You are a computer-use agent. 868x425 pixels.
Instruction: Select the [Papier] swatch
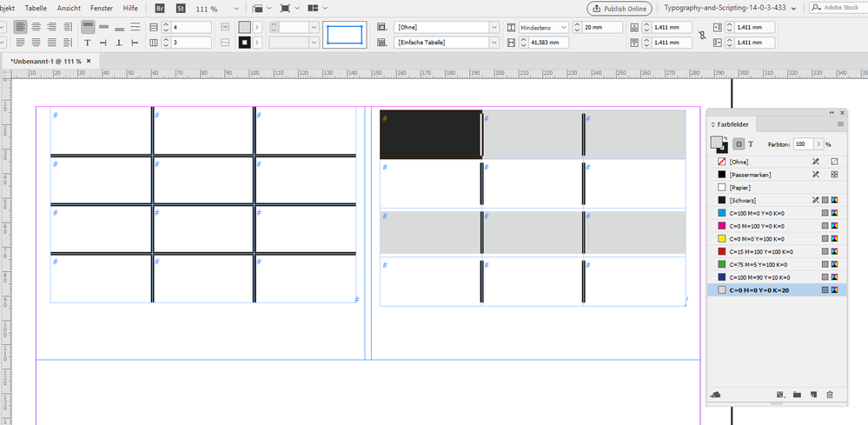[777, 188]
